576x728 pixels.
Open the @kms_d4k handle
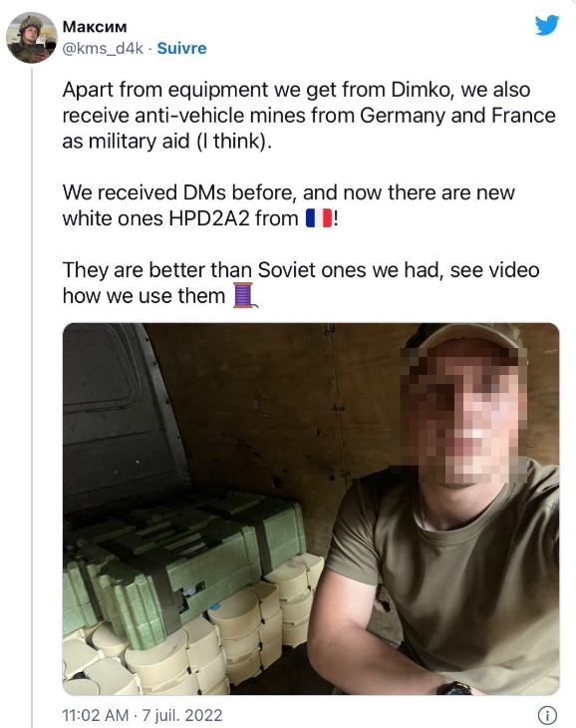(x=103, y=48)
